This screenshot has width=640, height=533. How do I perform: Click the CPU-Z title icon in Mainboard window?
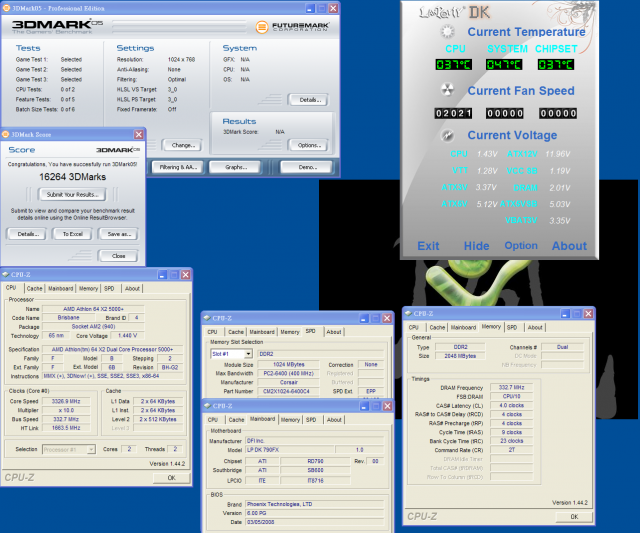207,406
